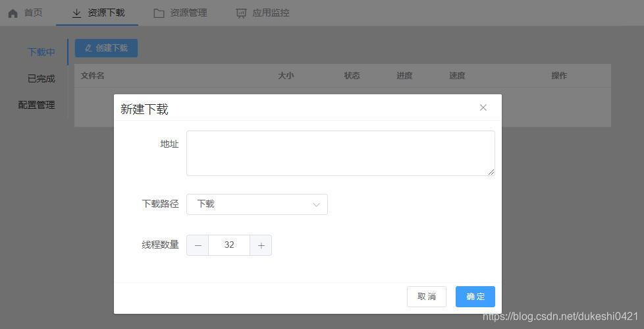Switch to the 资源下载 tab
The width and height of the screenshot is (644, 329).
(x=97, y=13)
